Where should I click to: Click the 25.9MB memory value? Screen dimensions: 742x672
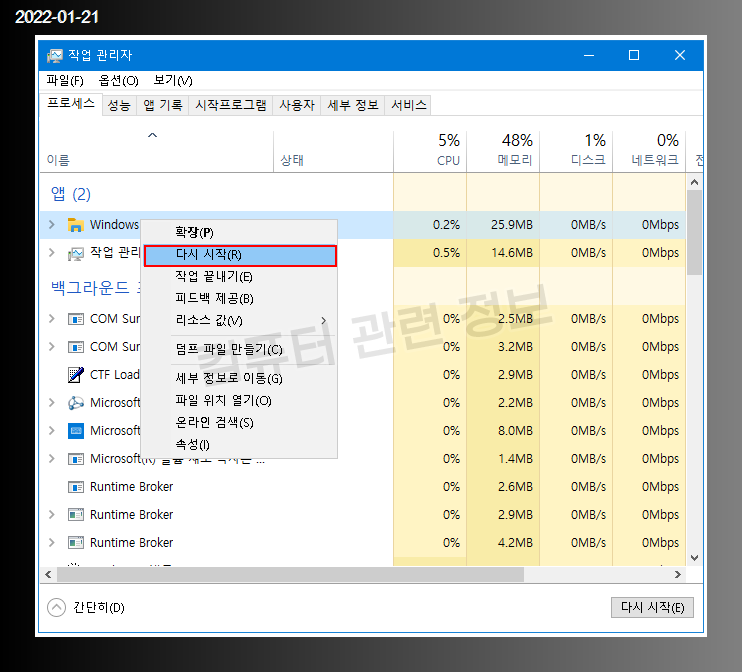click(x=512, y=225)
